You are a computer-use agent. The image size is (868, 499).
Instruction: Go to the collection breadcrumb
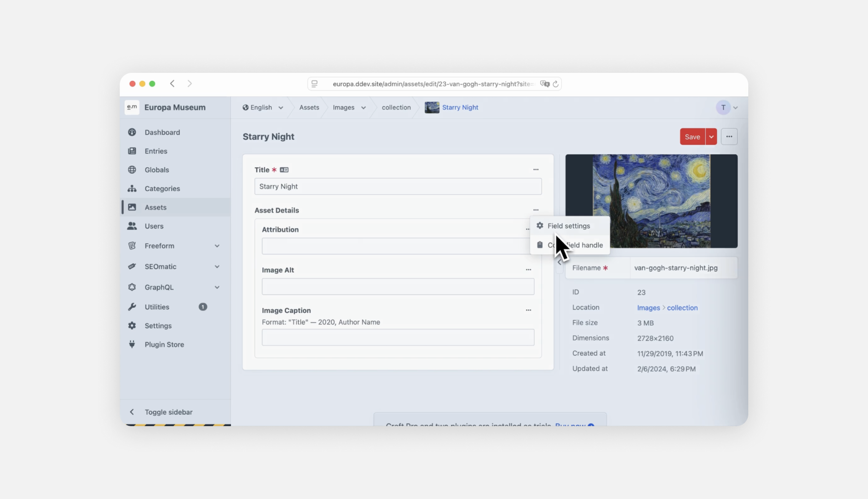point(396,107)
